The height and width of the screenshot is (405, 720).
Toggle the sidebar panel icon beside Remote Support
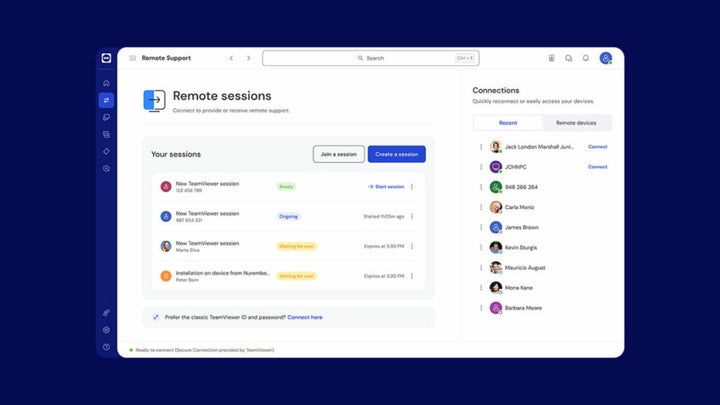pyautogui.click(x=132, y=58)
